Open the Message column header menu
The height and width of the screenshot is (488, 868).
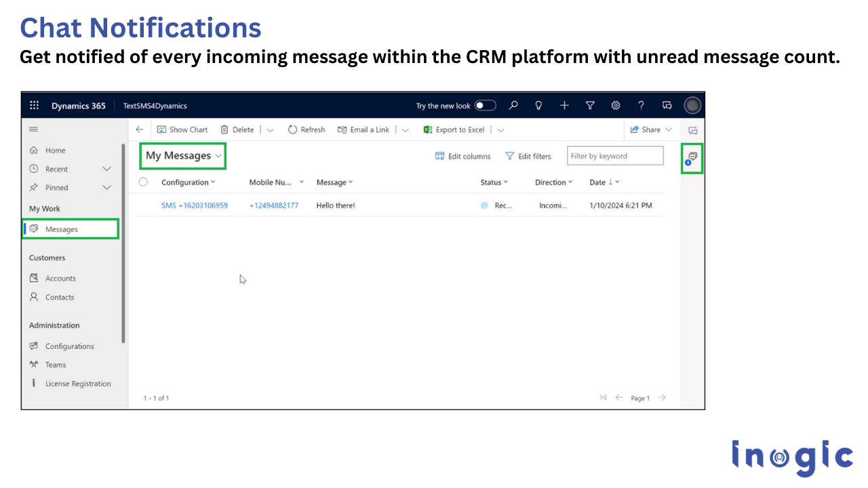334,182
